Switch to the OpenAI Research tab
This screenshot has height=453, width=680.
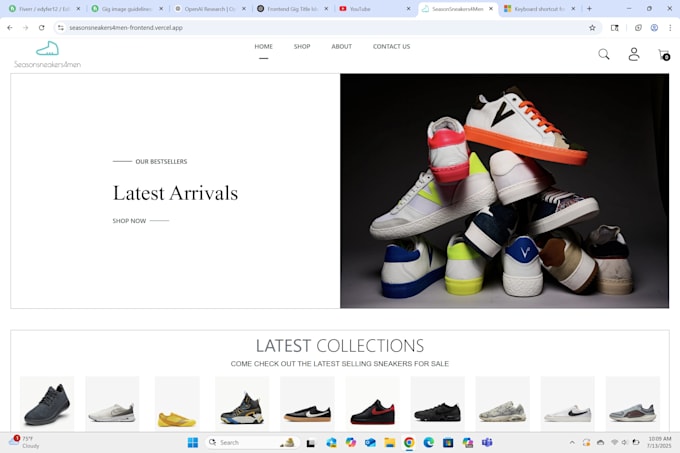pos(208,9)
